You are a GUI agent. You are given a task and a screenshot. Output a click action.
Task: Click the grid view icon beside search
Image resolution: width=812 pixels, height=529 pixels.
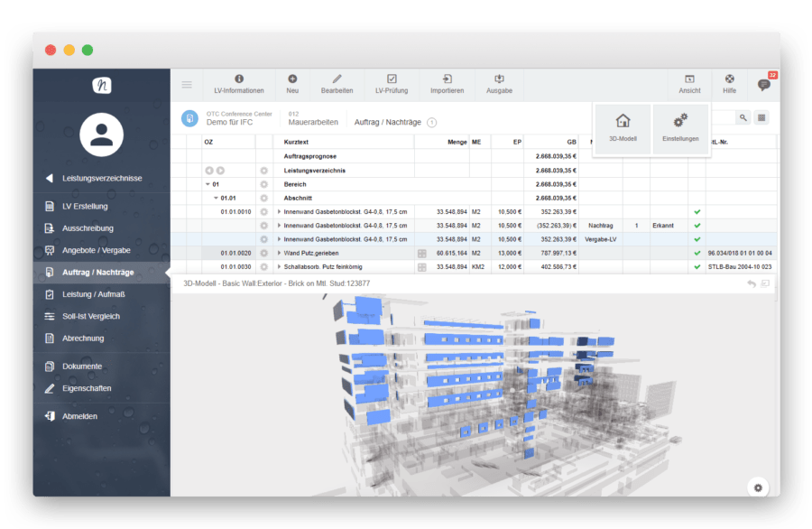coord(761,117)
